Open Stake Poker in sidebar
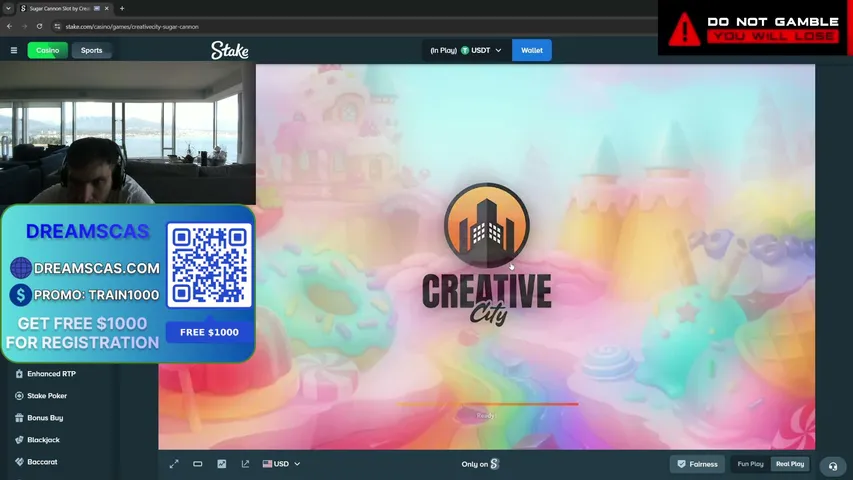This screenshot has height=480, width=853. [x=47, y=396]
